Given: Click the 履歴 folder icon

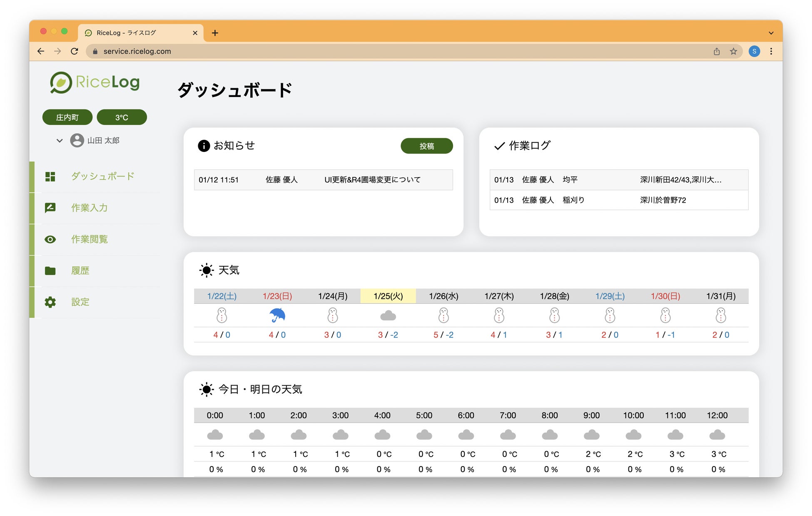Looking at the screenshot, I should point(50,271).
